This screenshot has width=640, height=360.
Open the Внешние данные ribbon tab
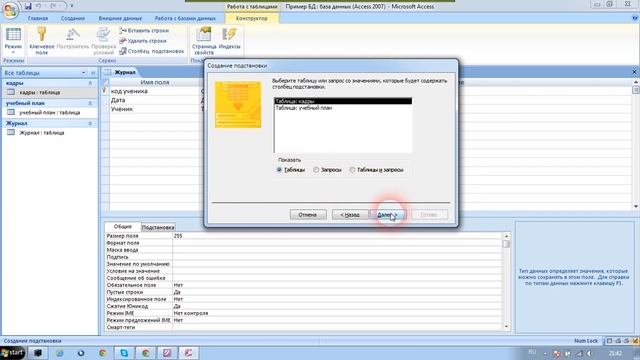120,18
